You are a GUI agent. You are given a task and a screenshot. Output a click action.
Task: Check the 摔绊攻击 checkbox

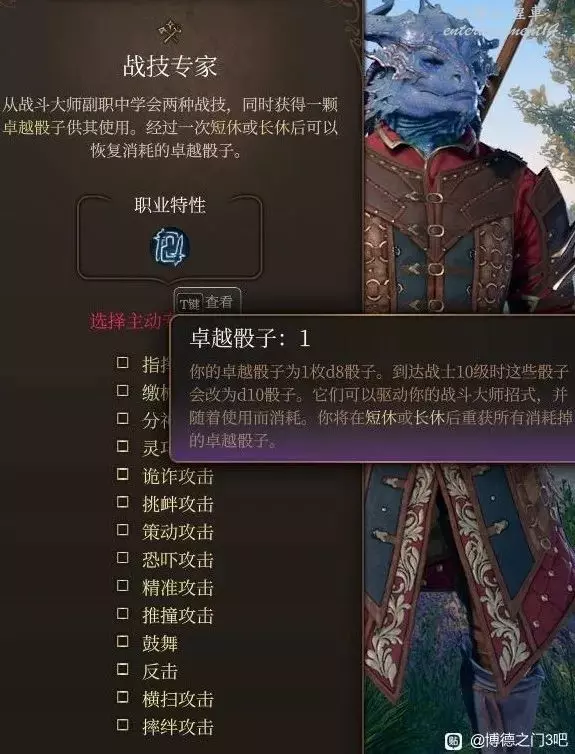tap(123, 725)
